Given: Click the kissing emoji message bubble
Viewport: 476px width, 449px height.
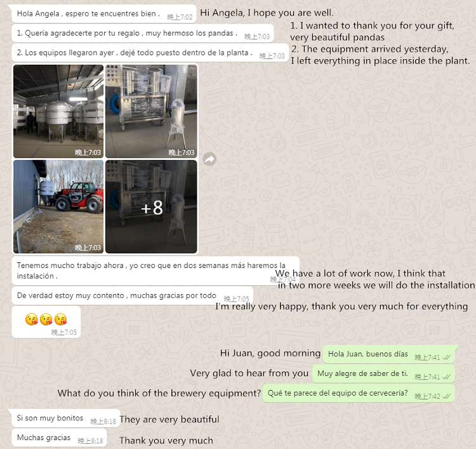Looking at the screenshot, I should (46, 322).
